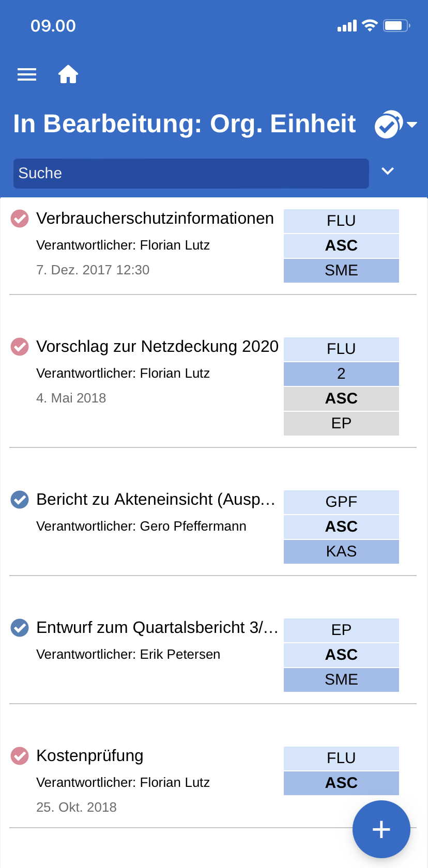Image resolution: width=428 pixels, height=868 pixels.
Task: Tap the add new item plus button
Action: tap(381, 829)
